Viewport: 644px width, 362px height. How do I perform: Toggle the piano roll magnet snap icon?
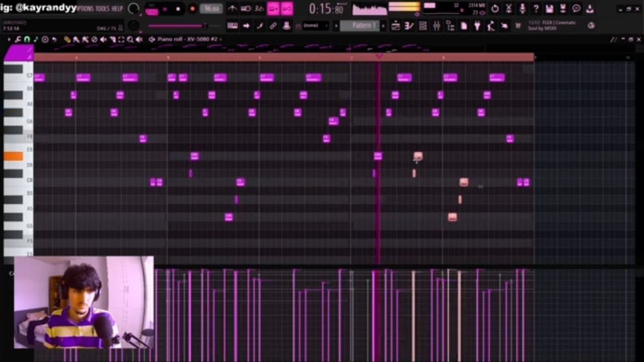point(27,39)
